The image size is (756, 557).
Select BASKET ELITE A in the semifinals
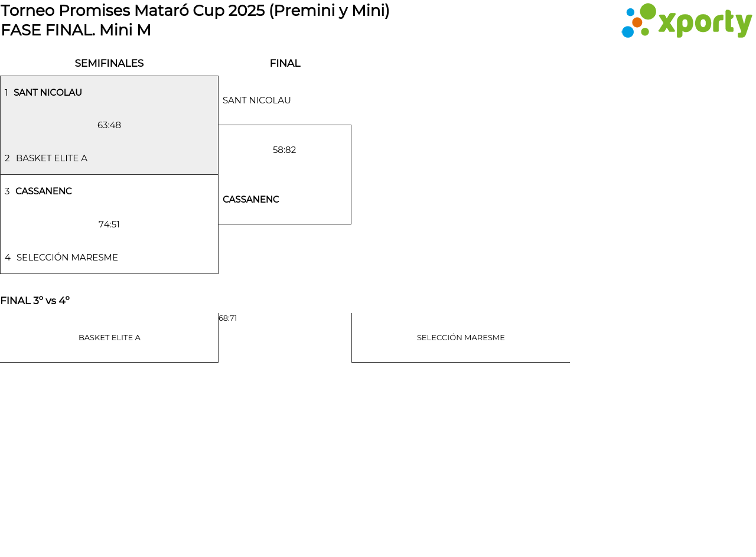point(51,158)
